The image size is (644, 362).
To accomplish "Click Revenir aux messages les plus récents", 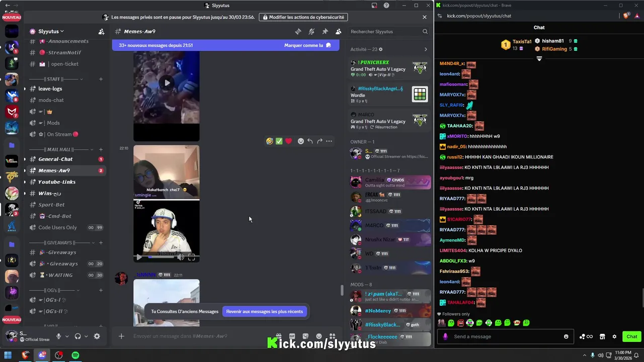I will (x=265, y=312).
